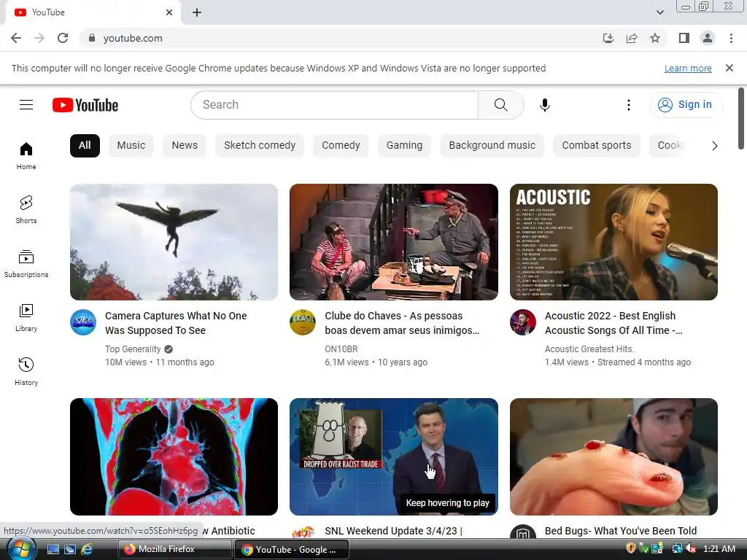Share this page from address bar
747x560 pixels.
[632, 38]
